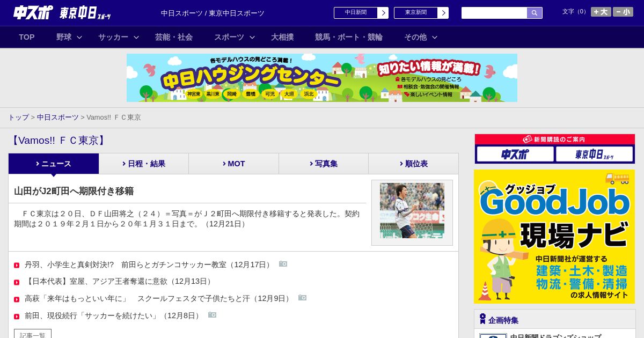Open the 東京新聞 link button
This screenshot has height=338, width=644.
(x=416, y=13)
